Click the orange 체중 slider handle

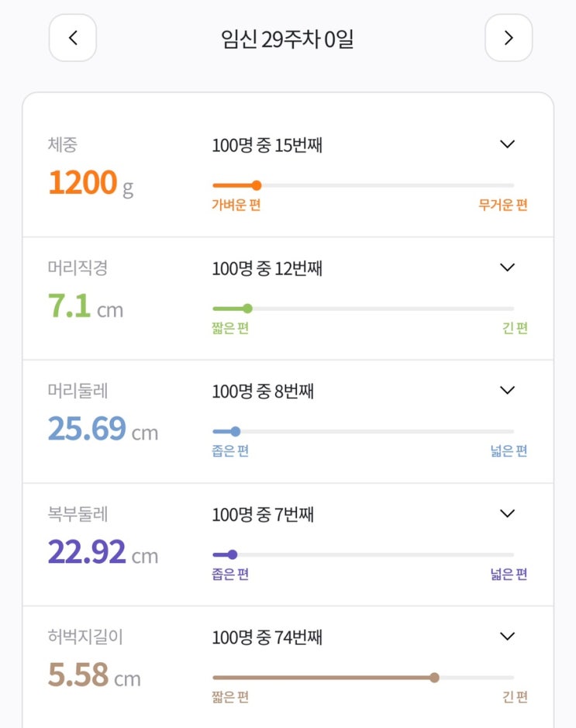(x=257, y=185)
